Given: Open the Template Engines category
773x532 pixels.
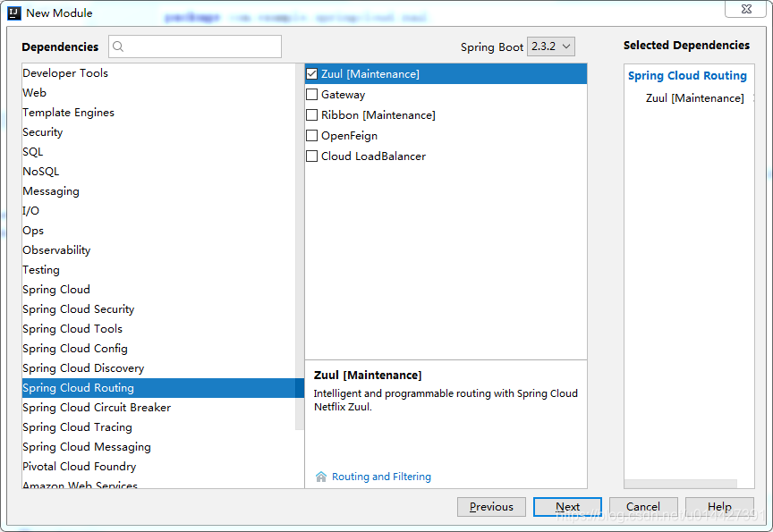Looking at the screenshot, I should coord(158,113).
